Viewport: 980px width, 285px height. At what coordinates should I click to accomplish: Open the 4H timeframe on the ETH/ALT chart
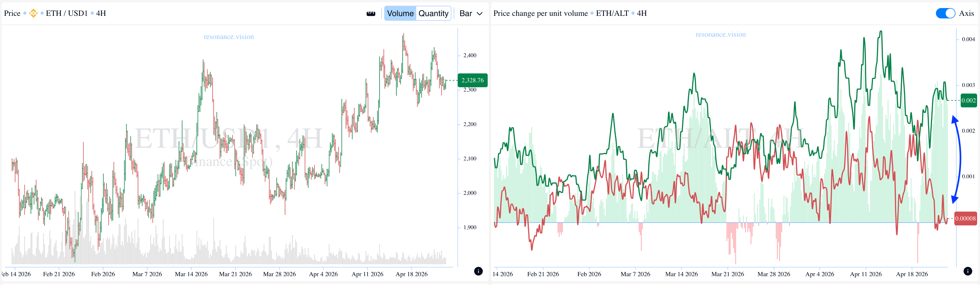coord(641,13)
